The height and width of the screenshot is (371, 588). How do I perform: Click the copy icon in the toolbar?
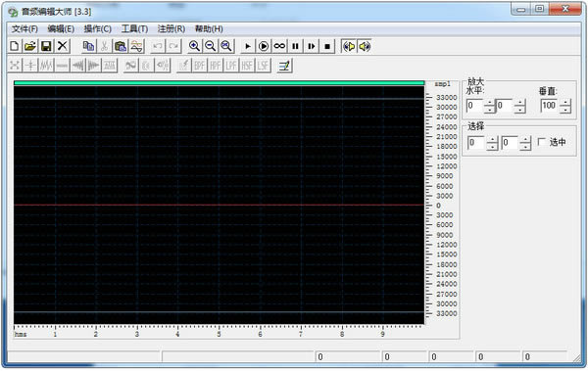point(88,46)
